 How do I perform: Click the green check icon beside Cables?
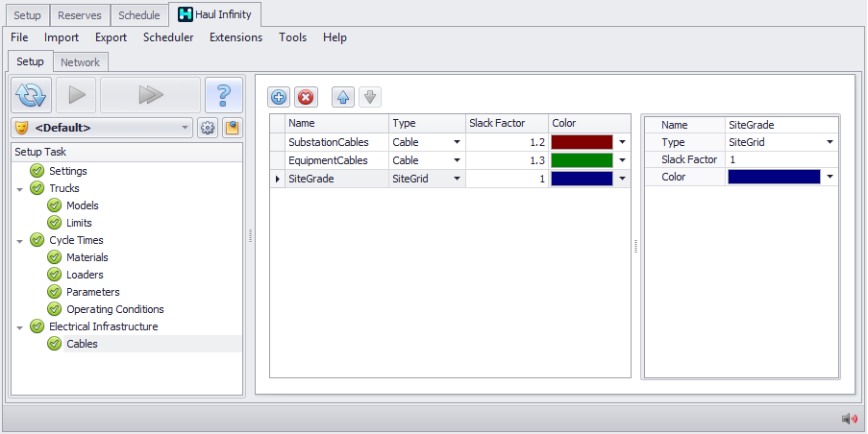pos(54,344)
